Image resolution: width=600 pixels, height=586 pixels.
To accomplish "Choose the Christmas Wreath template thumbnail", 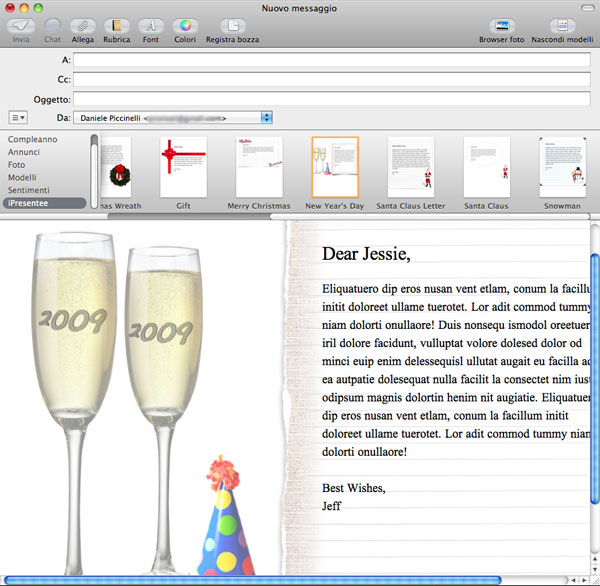I will coord(116,167).
